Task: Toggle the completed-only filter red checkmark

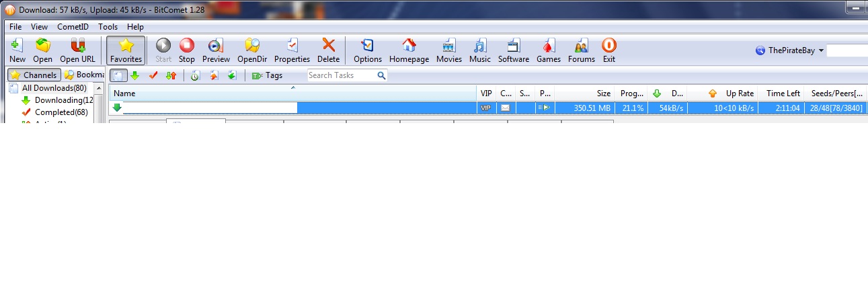Action: (x=153, y=75)
